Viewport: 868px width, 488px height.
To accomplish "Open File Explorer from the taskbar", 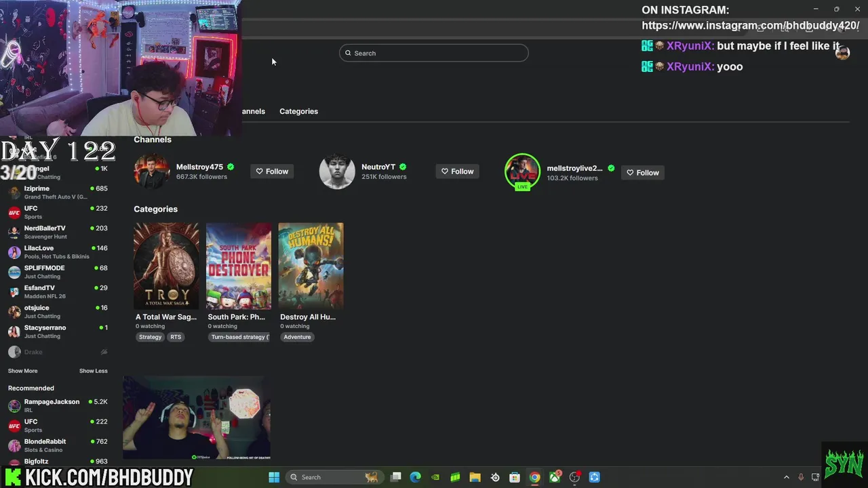I will click(x=475, y=477).
